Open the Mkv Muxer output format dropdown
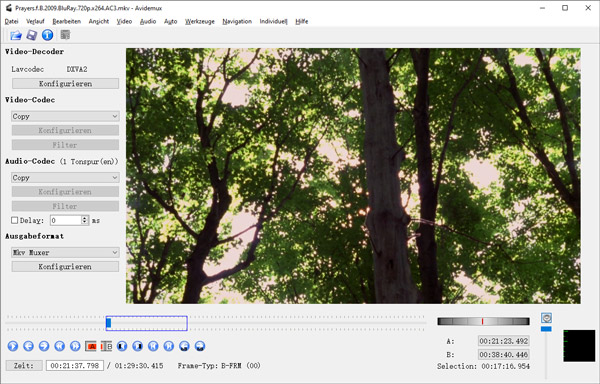Image resolution: width=600 pixels, height=384 pixels. pyautogui.click(x=65, y=252)
